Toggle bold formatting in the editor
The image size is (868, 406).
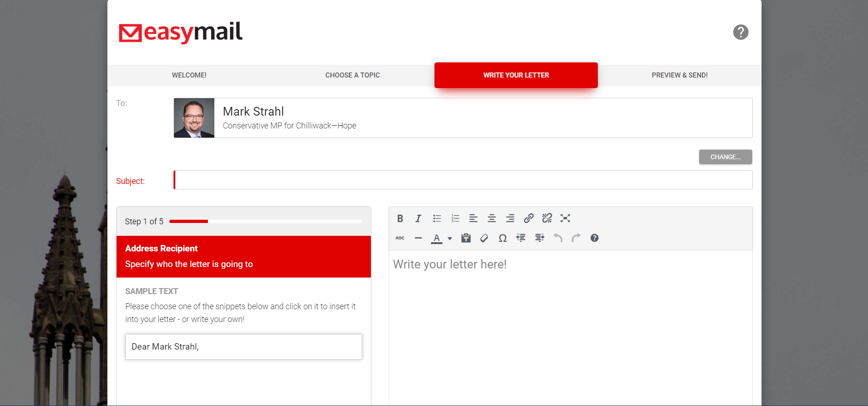click(400, 218)
